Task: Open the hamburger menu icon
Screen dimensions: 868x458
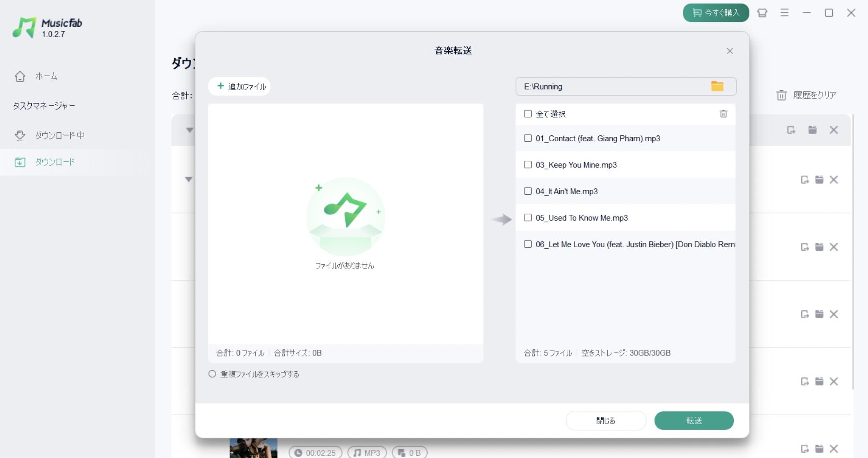Action: (785, 13)
